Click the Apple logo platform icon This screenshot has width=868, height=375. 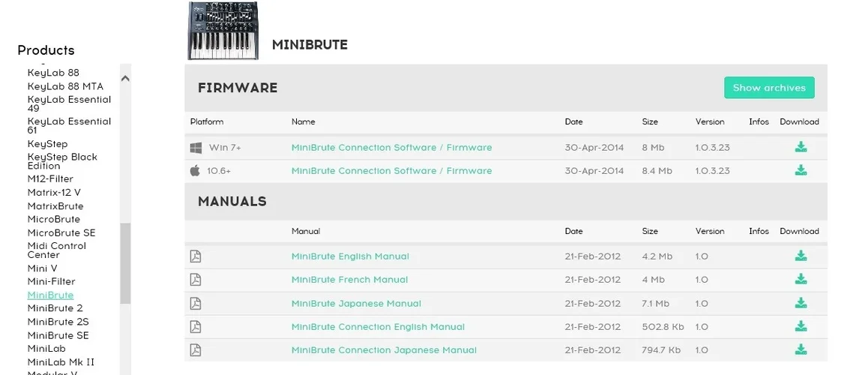pyautogui.click(x=195, y=170)
